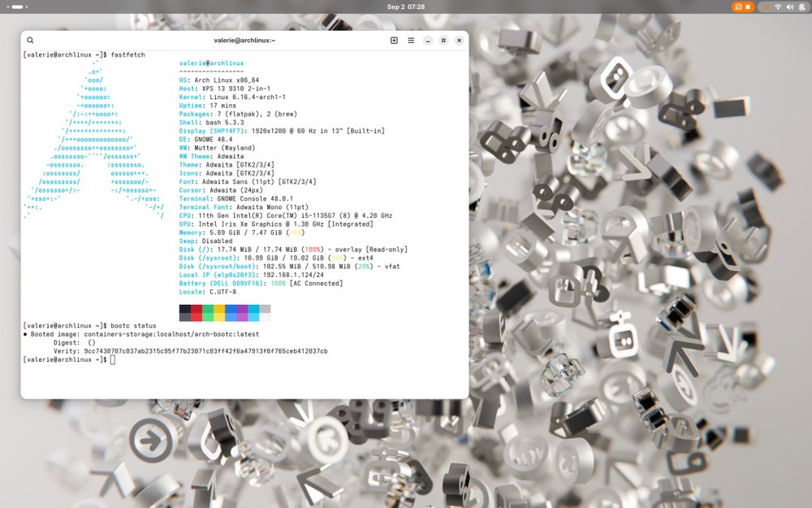Maximize the valerie@archlinux terminal window
Viewport: 812px width, 508px height.
point(443,41)
